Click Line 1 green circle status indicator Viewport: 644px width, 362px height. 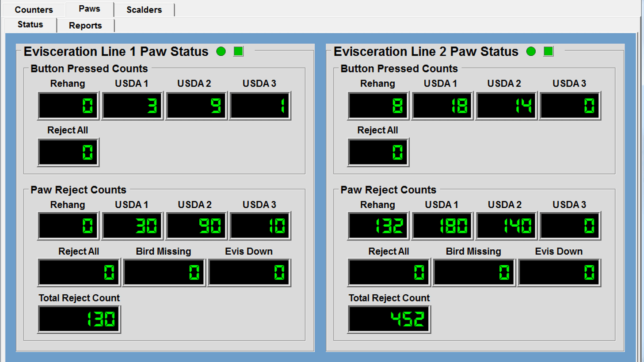pos(221,51)
